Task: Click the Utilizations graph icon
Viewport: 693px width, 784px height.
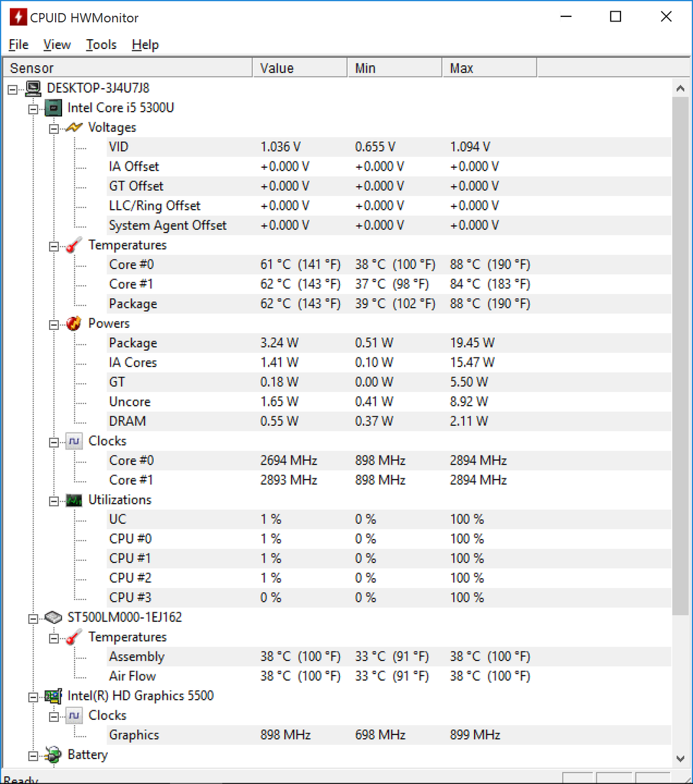Action: tap(74, 500)
